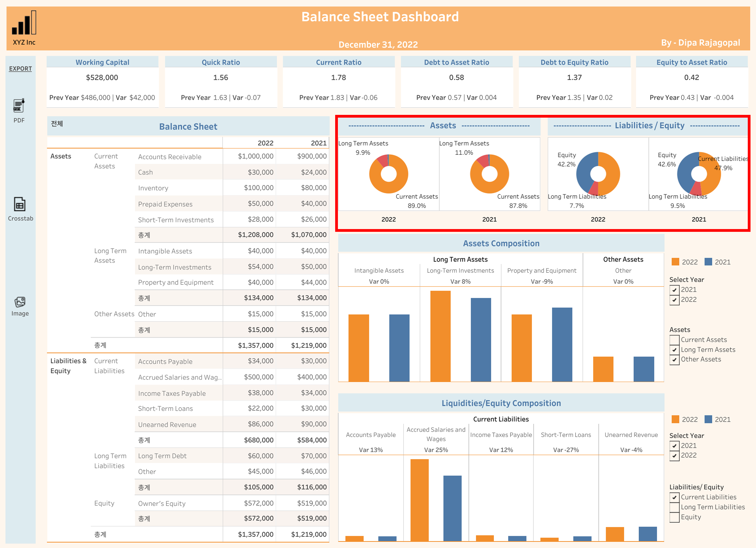Viewport: 756px width, 548px height.
Task: Click the XYZ Inc bar chart logo
Action: (24, 23)
